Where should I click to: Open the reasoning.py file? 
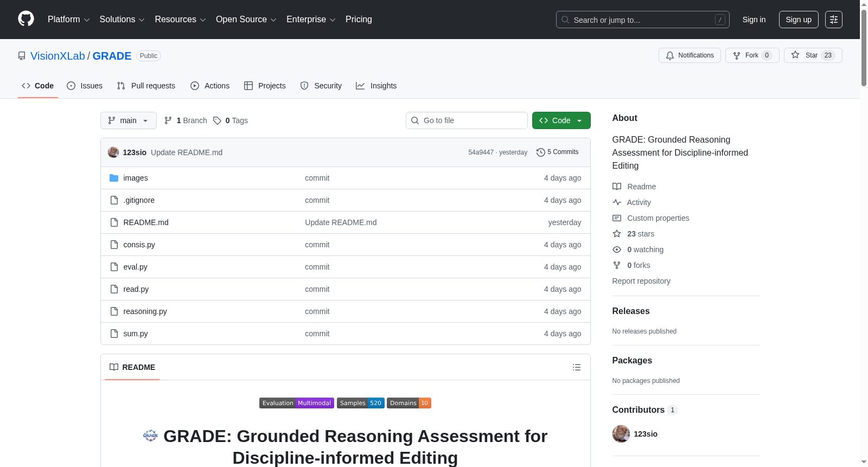[x=145, y=311]
